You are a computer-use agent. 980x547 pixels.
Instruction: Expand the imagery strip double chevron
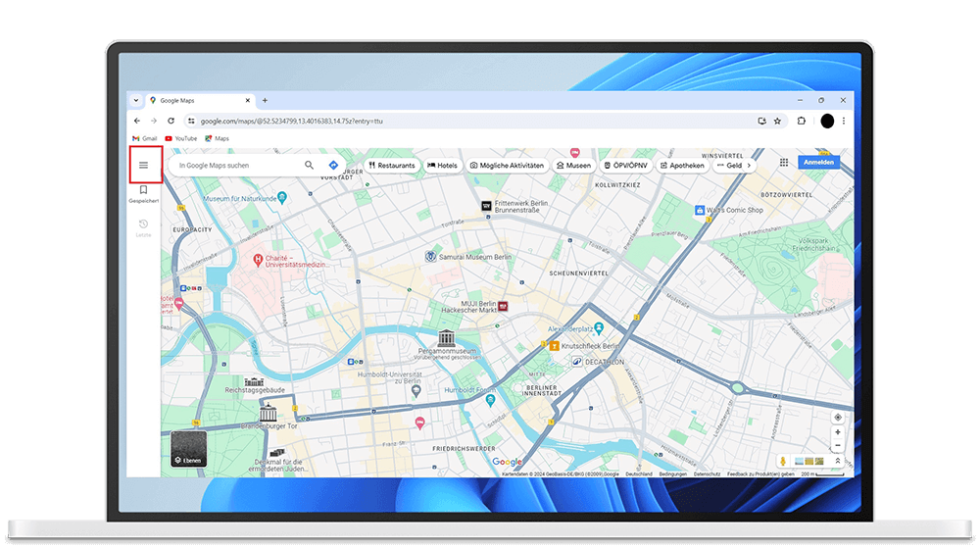[838, 461]
